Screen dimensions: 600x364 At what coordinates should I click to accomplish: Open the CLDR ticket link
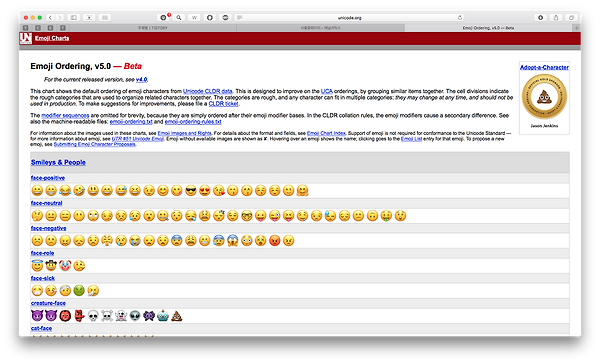click(x=223, y=104)
